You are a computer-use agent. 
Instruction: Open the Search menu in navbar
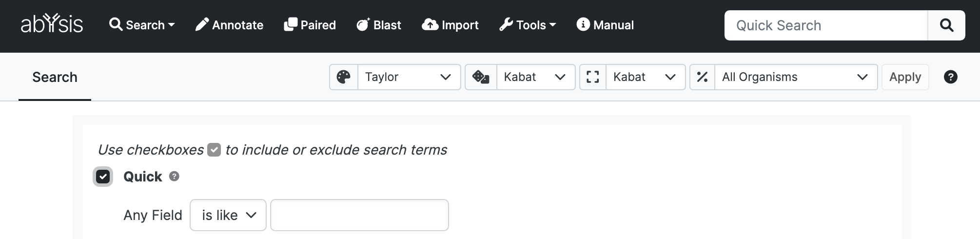tap(142, 25)
